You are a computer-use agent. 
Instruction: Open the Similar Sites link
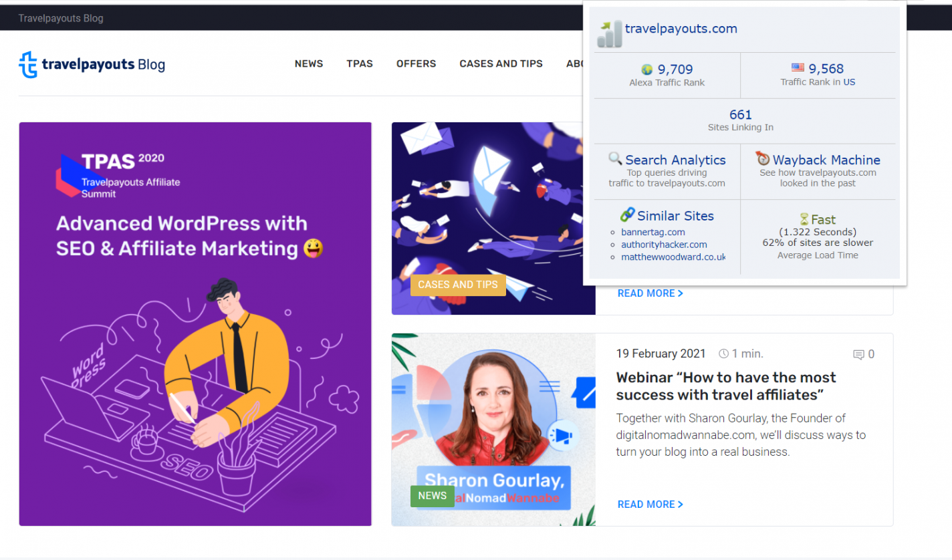(675, 216)
